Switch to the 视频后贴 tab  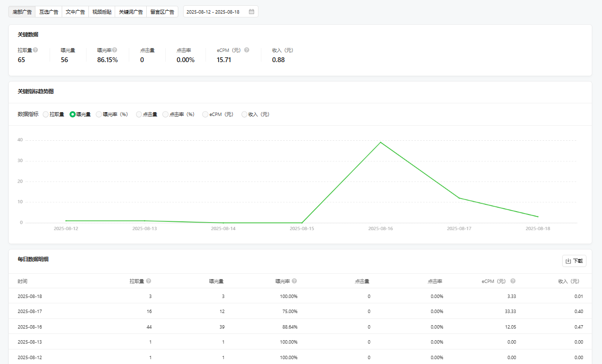tap(102, 12)
